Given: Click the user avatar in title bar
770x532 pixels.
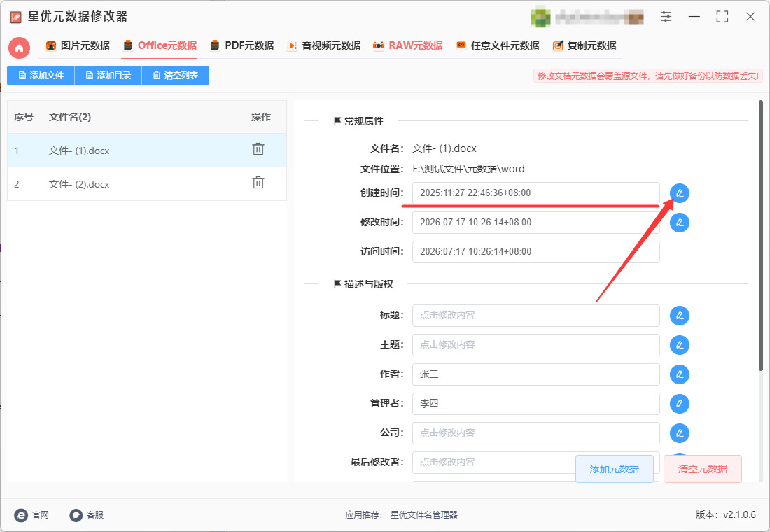Looking at the screenshot, I should pyautogui.click(x=540, y=17).
